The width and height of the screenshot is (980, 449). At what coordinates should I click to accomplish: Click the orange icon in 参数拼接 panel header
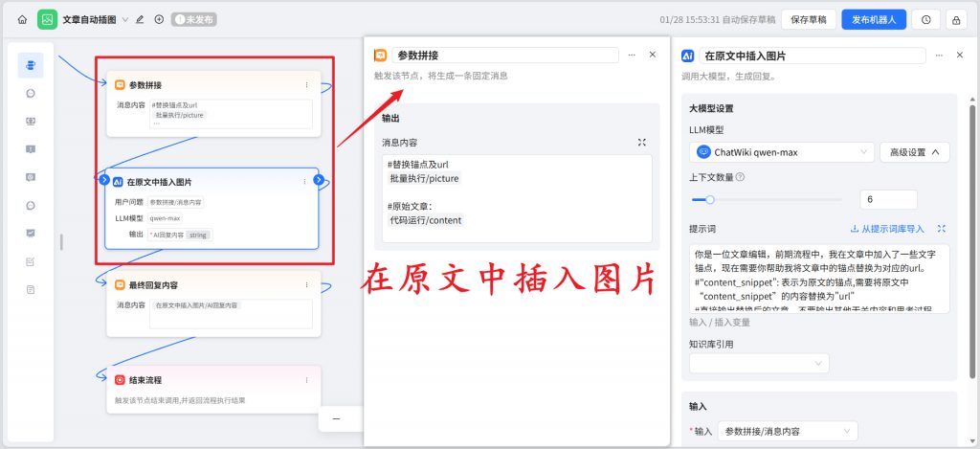[x=380, y=55]
